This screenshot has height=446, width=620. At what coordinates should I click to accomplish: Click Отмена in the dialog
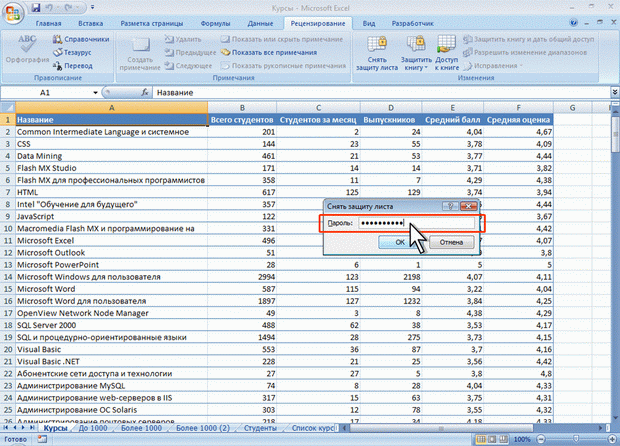pos(451,242)
